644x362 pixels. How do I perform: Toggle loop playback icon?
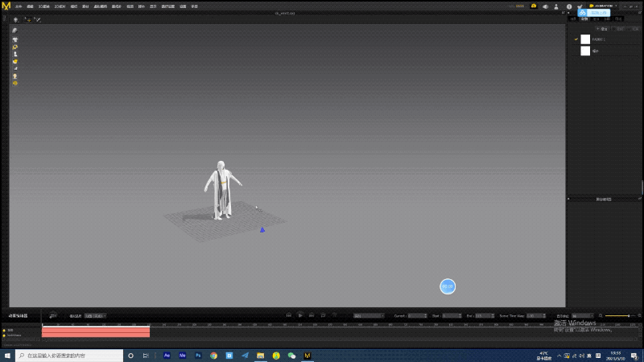pos(324,315)
